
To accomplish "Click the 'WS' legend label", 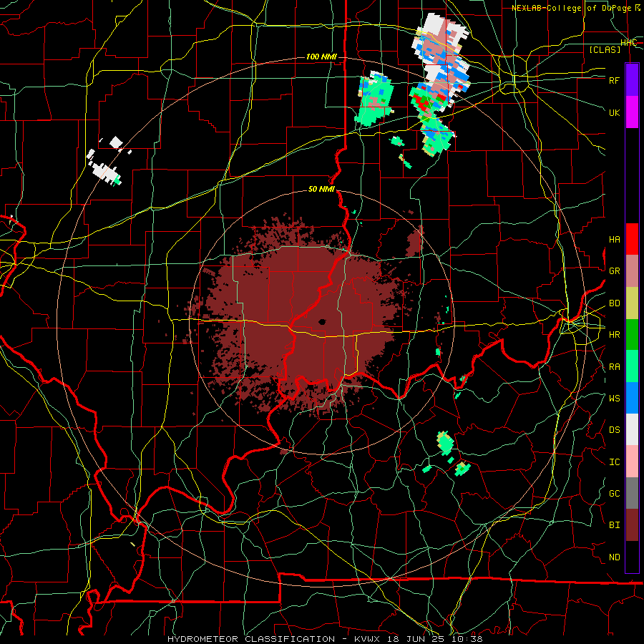I will pos(614,399).
